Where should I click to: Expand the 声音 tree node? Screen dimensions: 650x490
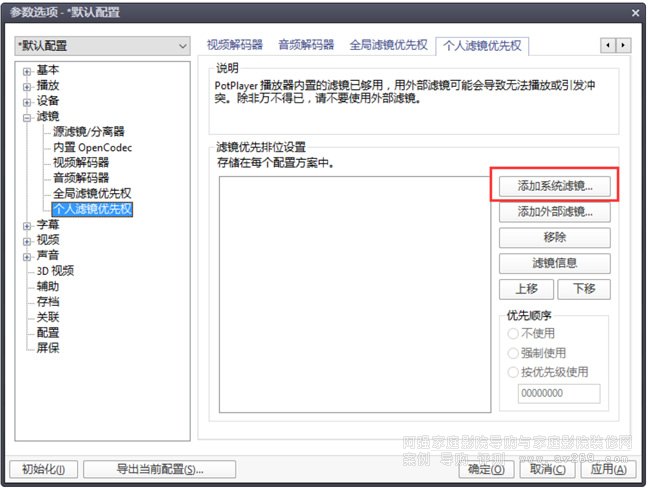pyautogui.click(x=27, y=257)
